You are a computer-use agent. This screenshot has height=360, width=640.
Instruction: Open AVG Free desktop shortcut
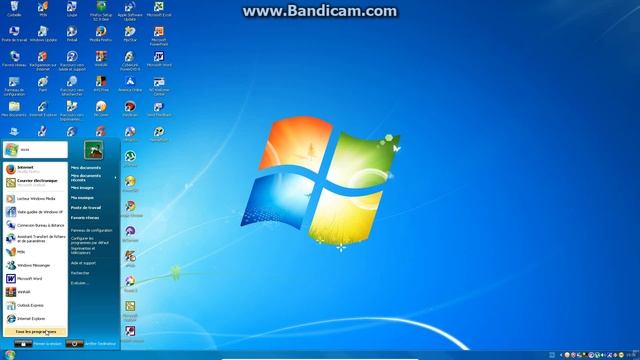(101, 84)
